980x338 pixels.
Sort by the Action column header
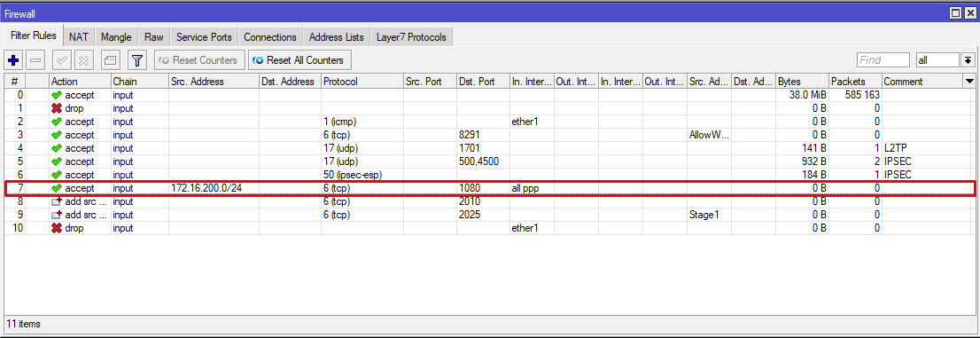point(80,82)
